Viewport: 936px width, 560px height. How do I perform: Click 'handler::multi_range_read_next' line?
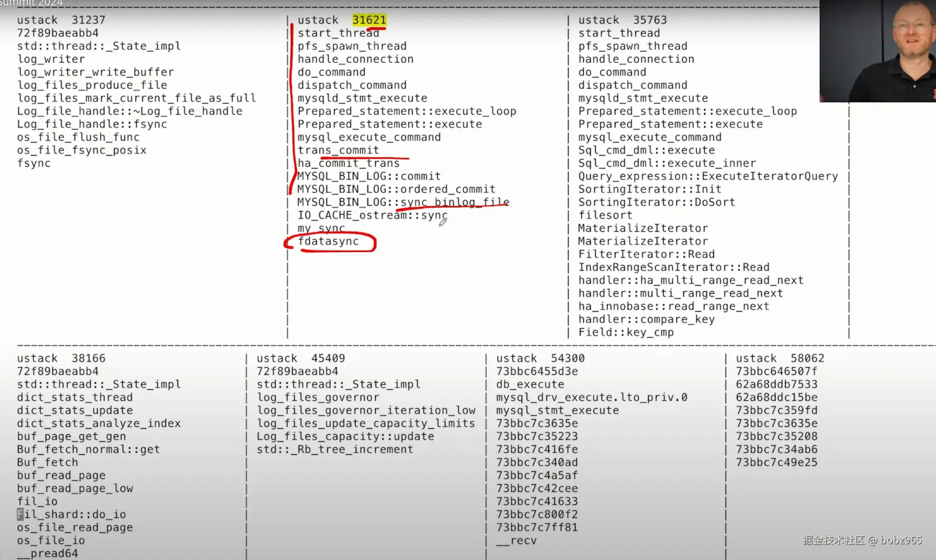[681, 293]
